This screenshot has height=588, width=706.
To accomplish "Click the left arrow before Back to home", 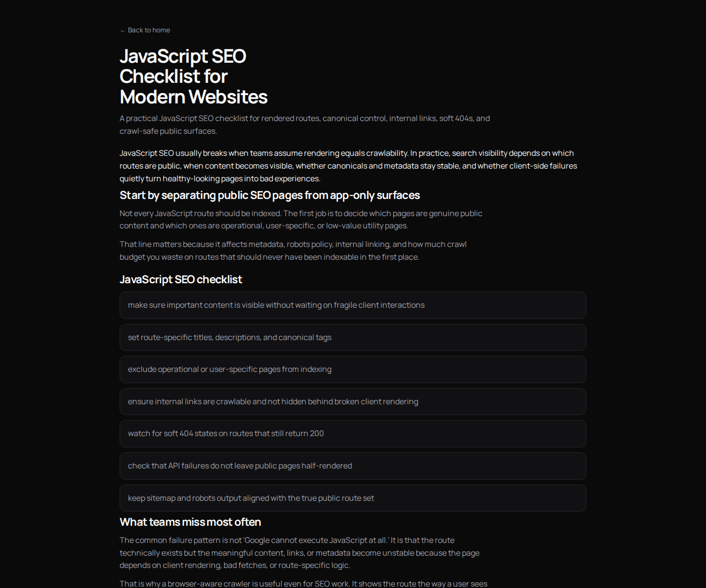I will pyautogui.click(x=123, y=31).
